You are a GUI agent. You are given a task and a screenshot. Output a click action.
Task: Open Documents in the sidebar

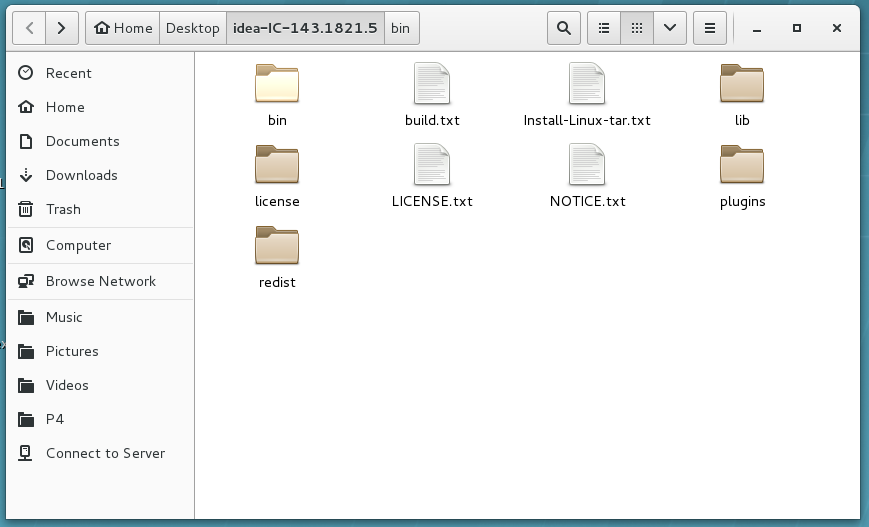[x=100, y=141]
